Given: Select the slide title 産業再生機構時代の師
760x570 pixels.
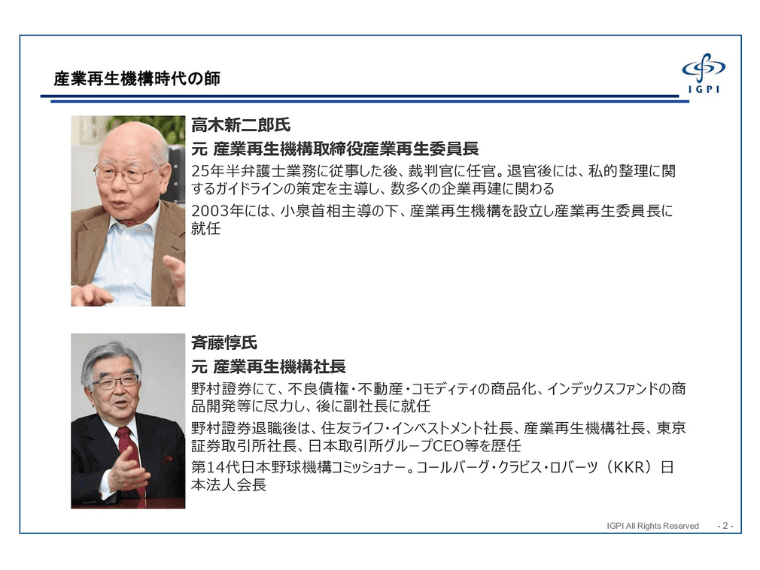Looking at the screenshot, I should (x=136, y=78).
